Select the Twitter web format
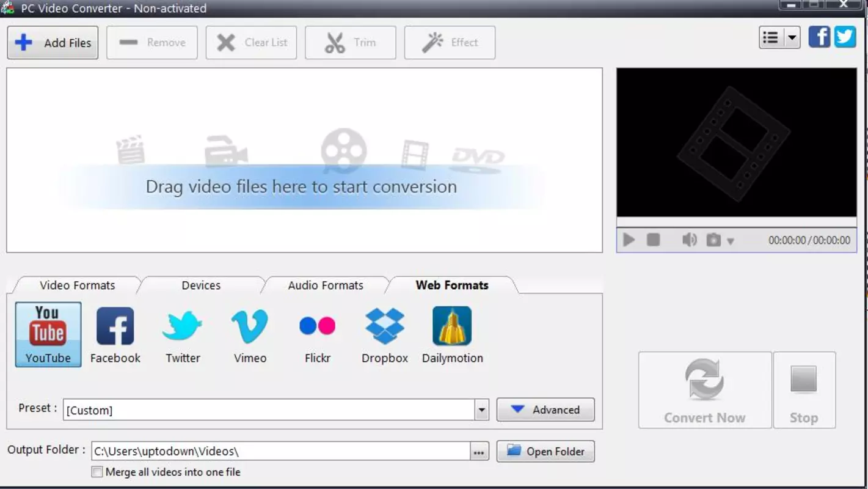868x489 pixels. coord(183,336)
